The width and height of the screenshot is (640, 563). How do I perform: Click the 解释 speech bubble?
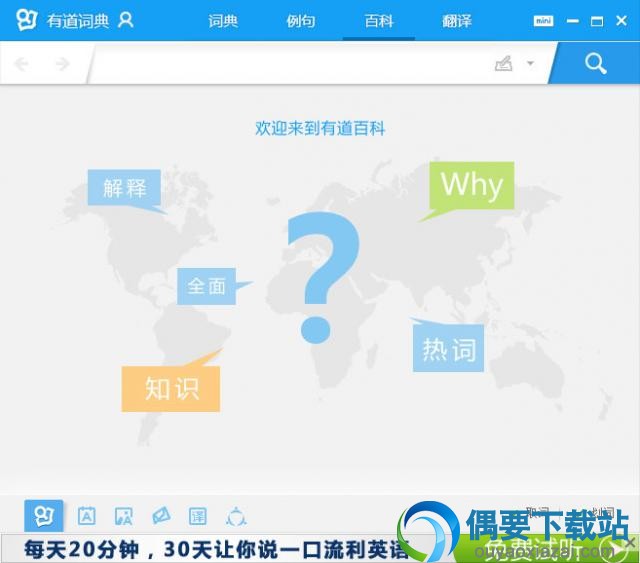click(x=124, y=188)
